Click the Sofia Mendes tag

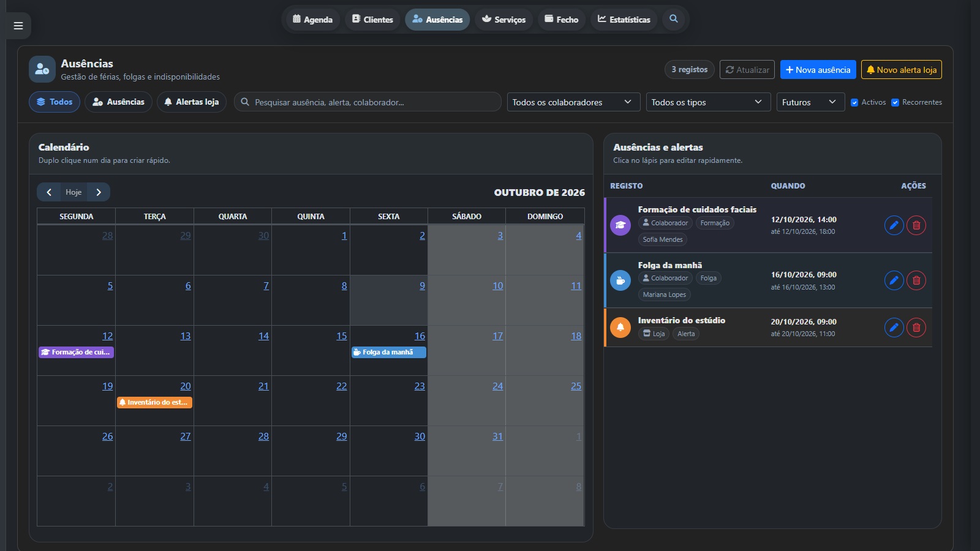pyautogui.click(x=663, y=239)
